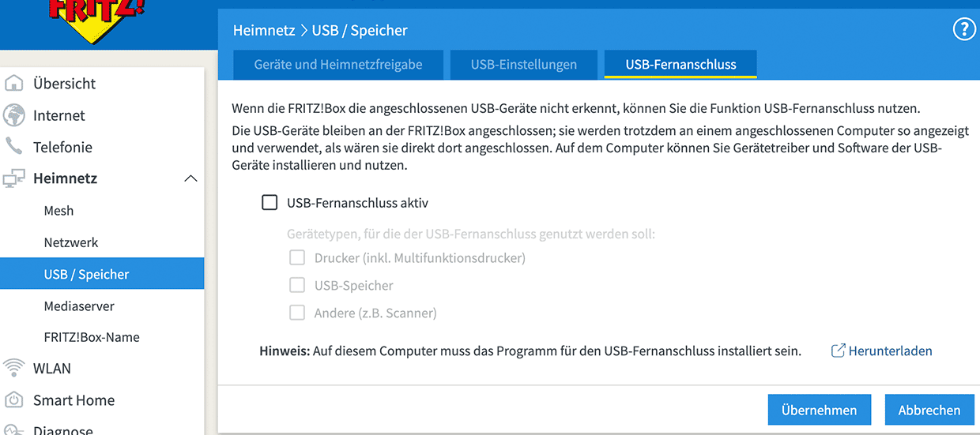Click the WLAN wifi signal icon

tap(14, 368)
